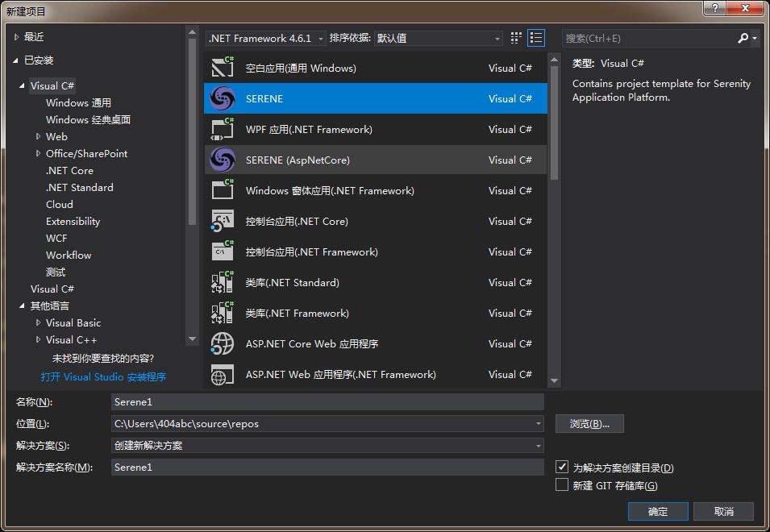Click 浏览(B)... browse button
Viewport: 770px width, 532px height.
[x=589, y=423]
